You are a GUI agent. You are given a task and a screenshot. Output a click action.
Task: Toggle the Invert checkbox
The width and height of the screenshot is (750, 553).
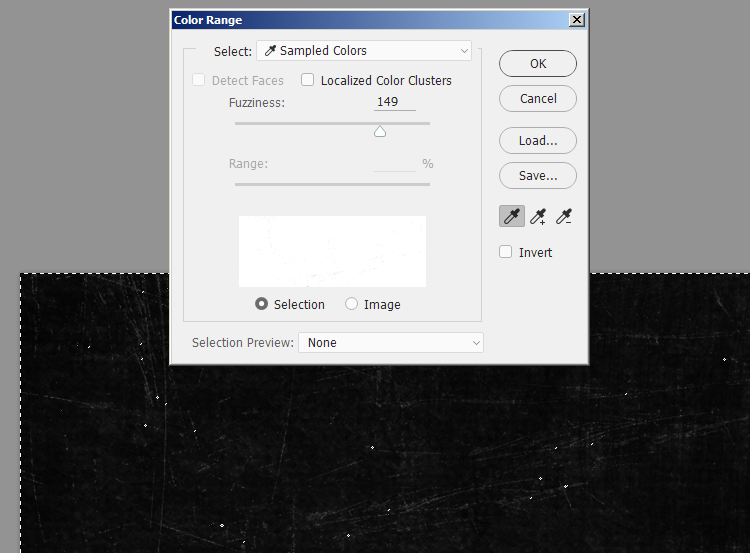(506, 252)
